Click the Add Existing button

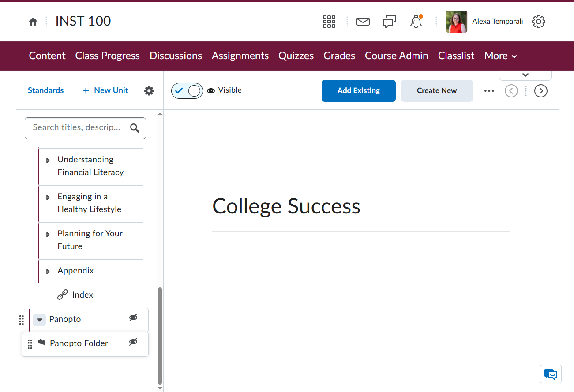pyautogui.click(x=359, y=91)
